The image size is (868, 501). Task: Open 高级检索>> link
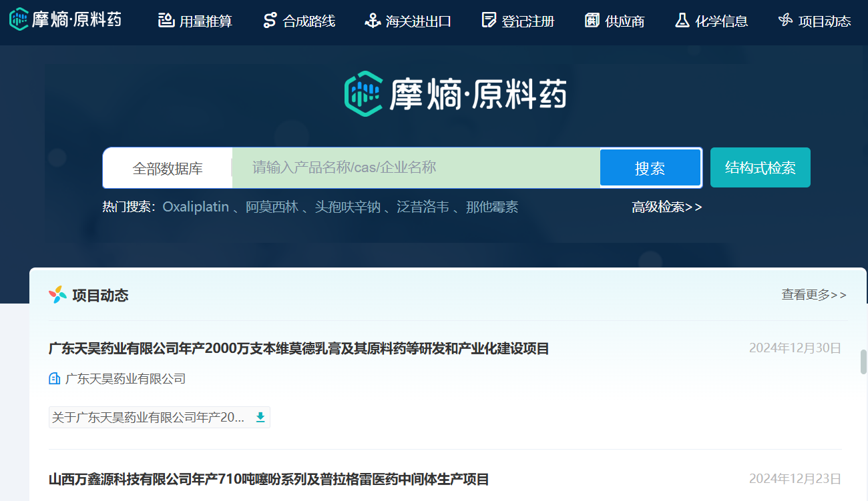point(667,207)
